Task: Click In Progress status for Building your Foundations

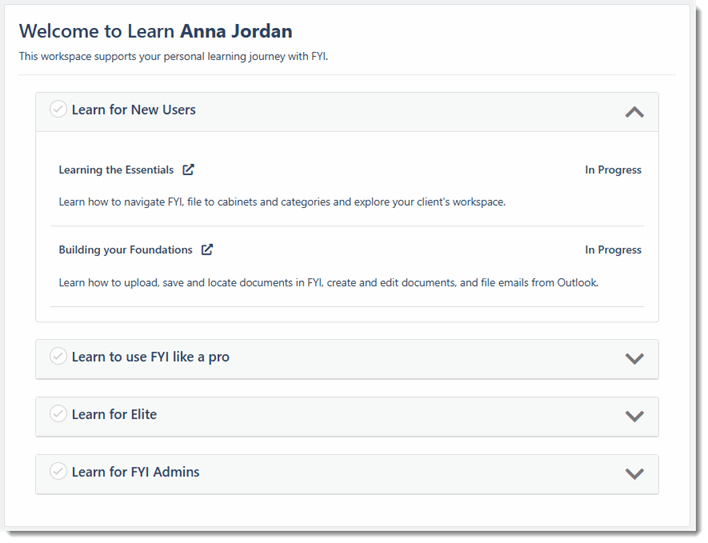Action: (613, 250)
